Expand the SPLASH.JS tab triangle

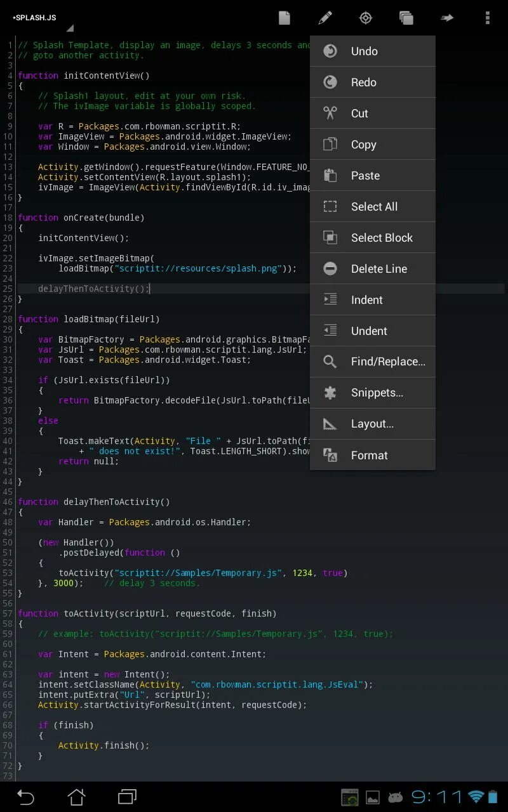pyautogui.click(x=69, y=28)
